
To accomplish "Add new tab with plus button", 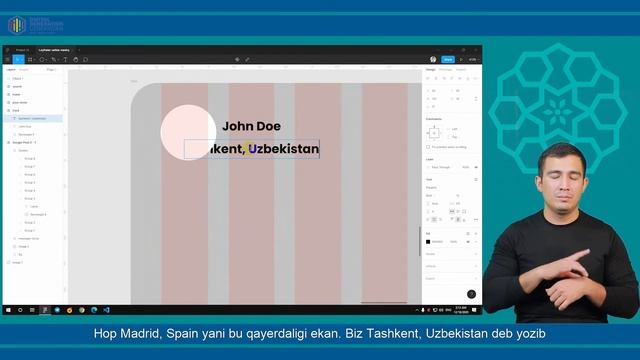I will pyautogui.click(x=79, y=50).
